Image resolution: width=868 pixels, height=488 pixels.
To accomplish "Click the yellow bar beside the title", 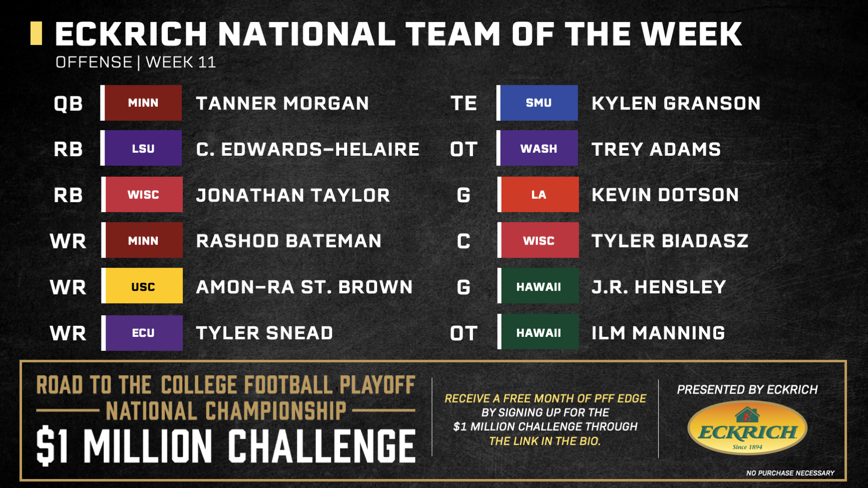I will click(x=36, y=33).
